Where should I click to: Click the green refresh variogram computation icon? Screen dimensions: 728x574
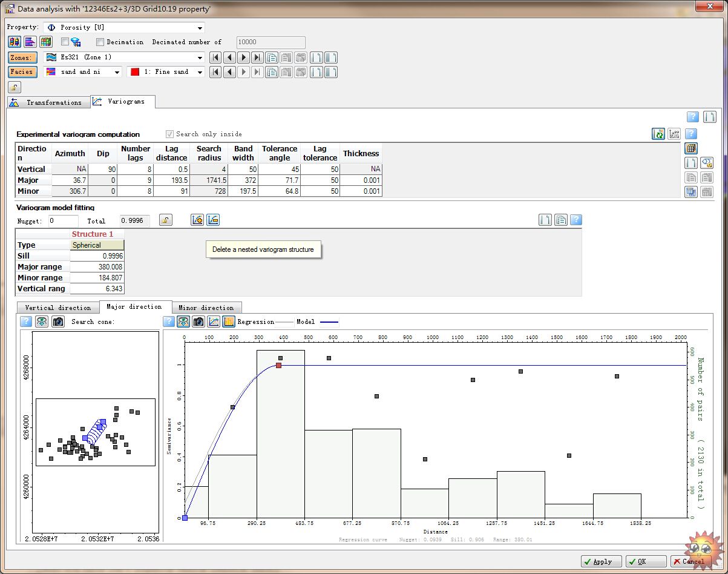pos(658,134)
